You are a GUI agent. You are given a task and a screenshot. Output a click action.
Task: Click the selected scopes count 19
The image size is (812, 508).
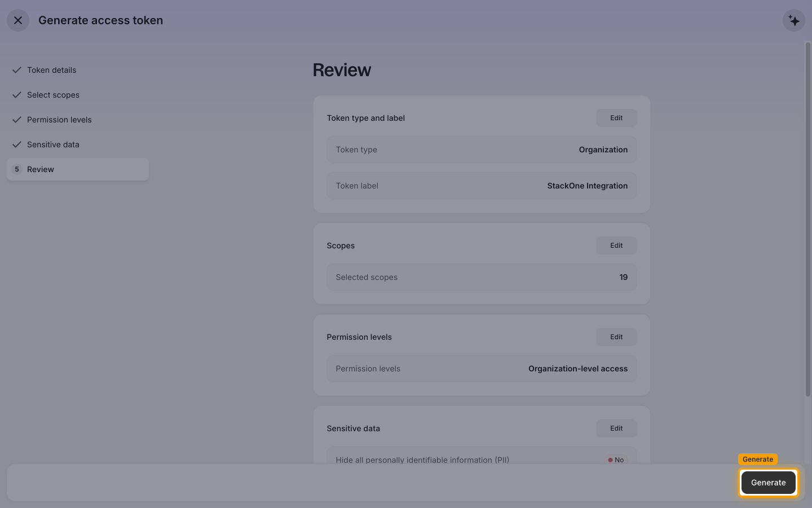[x=624, y=277]
